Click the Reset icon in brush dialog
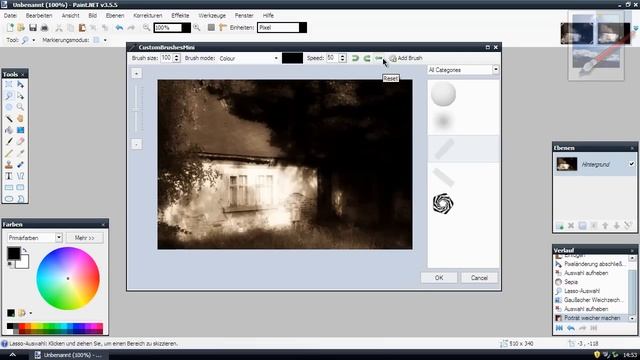Viewport: 640px width, 360px height. (379, 58)
